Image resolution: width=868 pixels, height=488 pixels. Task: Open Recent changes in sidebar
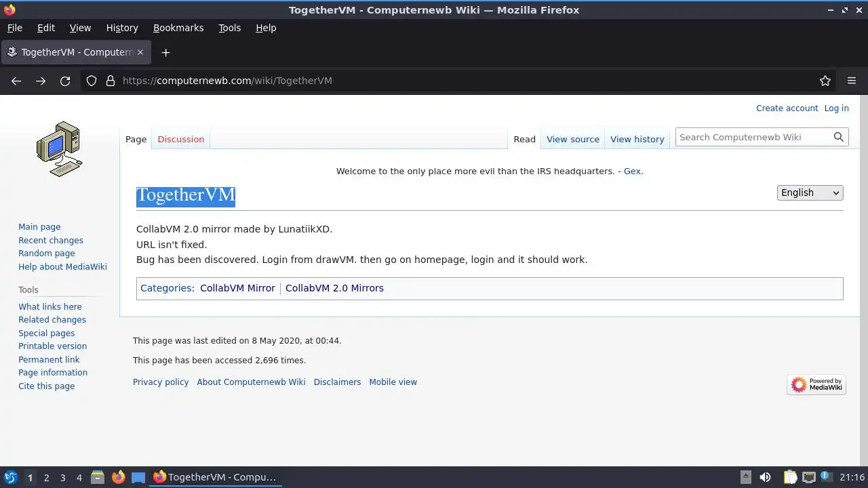51,240
